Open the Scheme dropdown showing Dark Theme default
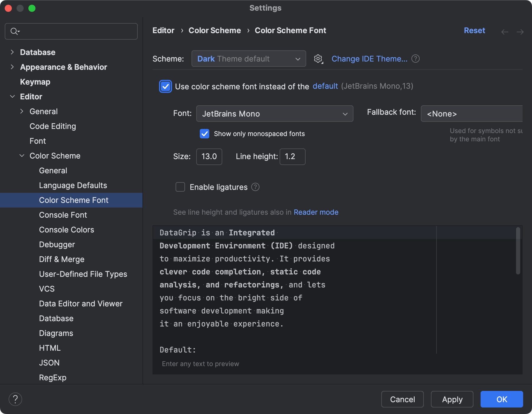Screen dimensions: 532x414 [249, 59]
